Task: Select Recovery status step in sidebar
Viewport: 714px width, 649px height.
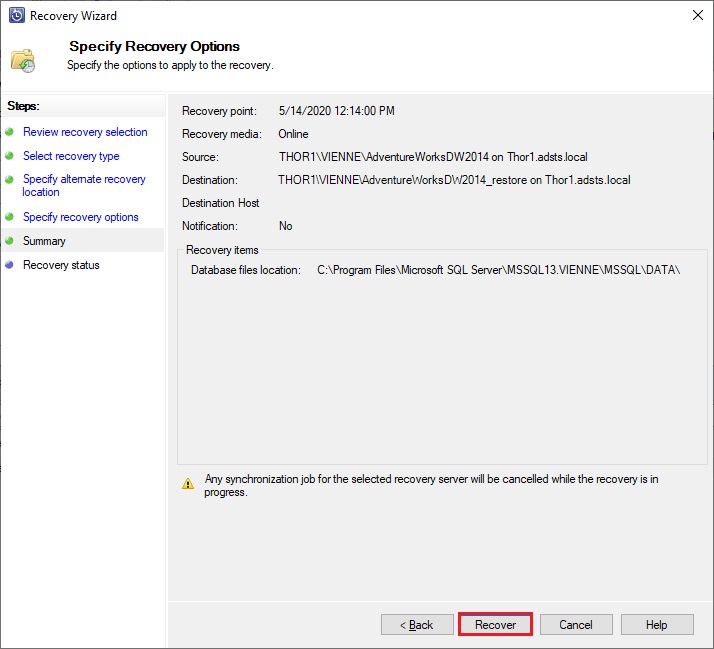Action: (x=61, y=265)
